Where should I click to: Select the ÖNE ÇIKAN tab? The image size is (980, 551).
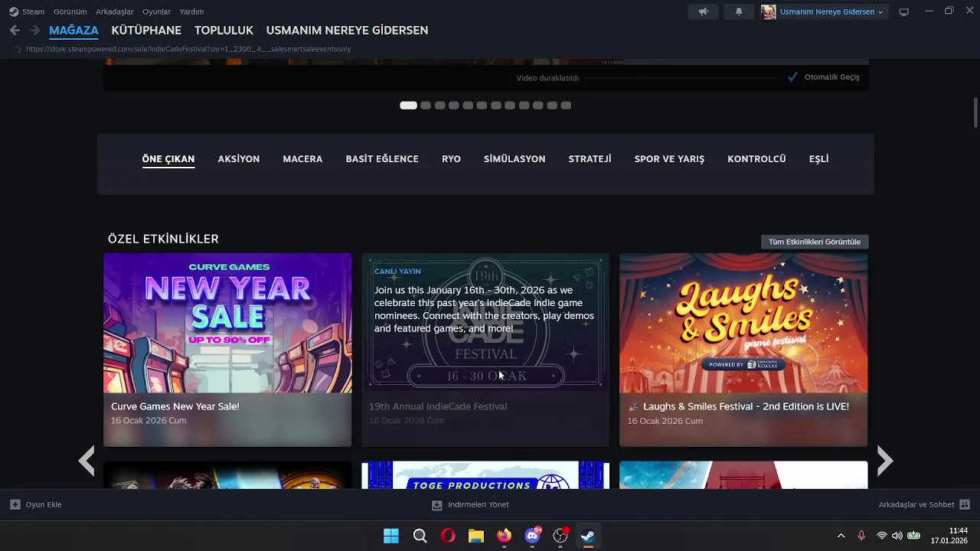[x=168, y=158]
